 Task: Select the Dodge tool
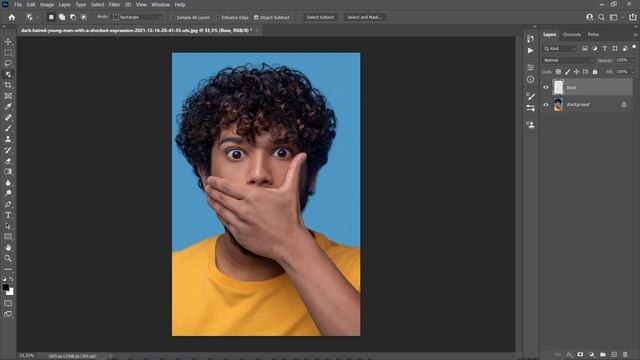pos(8,193)
